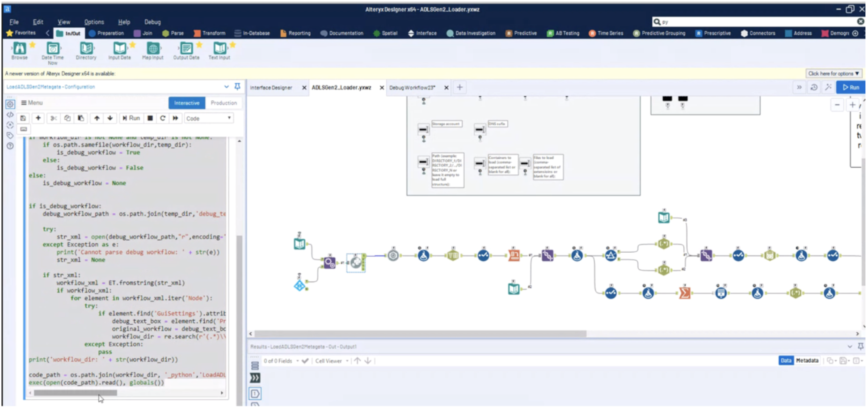Open the Code language dropdown
Screen dimensions: 868x407
coord(208,118)
